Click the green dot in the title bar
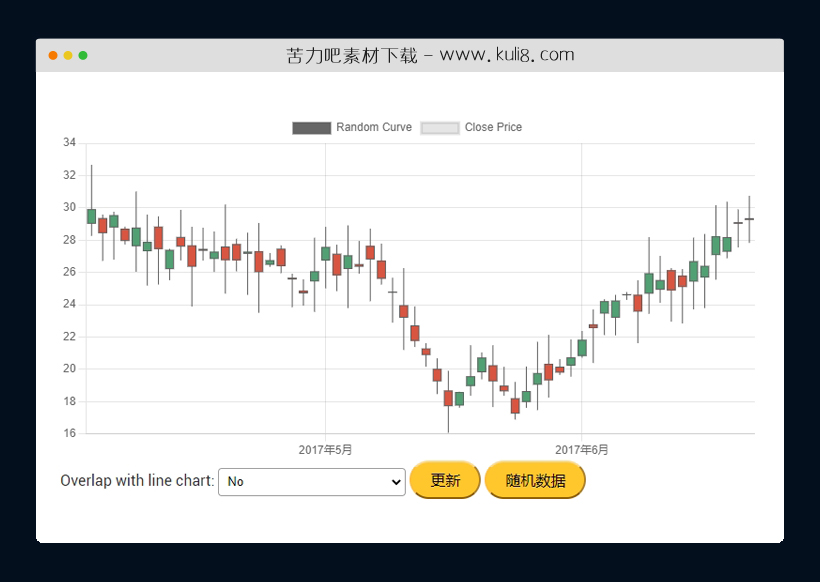The image size is (820, 582). coord(83,55)
